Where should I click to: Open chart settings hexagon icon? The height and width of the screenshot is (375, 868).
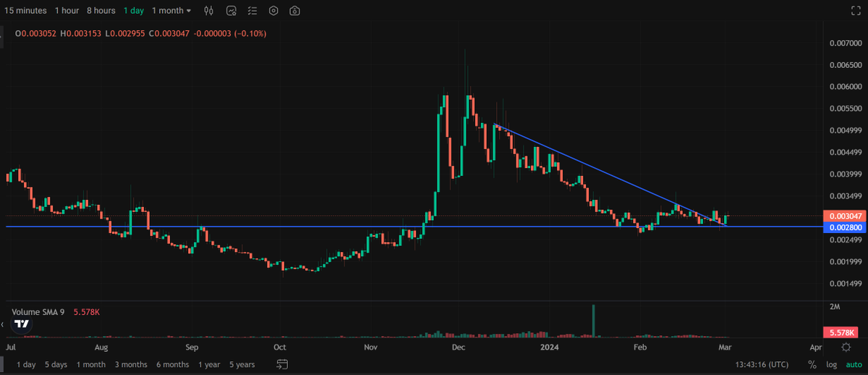point(273,11)
